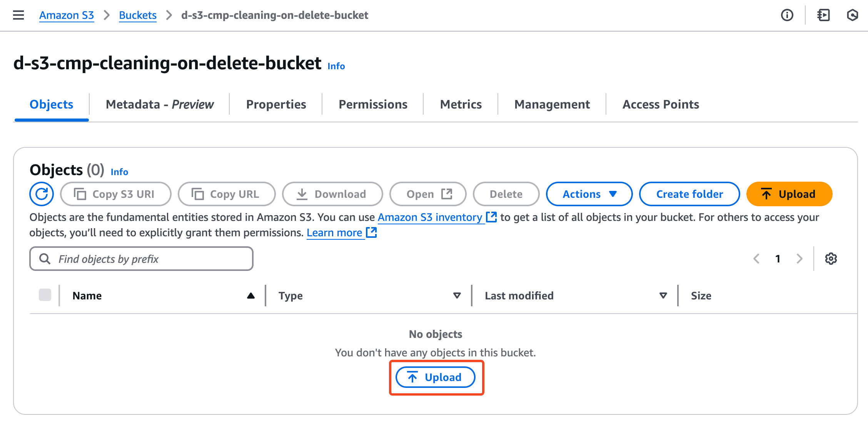Screen dimensions: 868x431
Task: Navigate to Buckets breadcrumb link
Action: click(x=137, y=15)
